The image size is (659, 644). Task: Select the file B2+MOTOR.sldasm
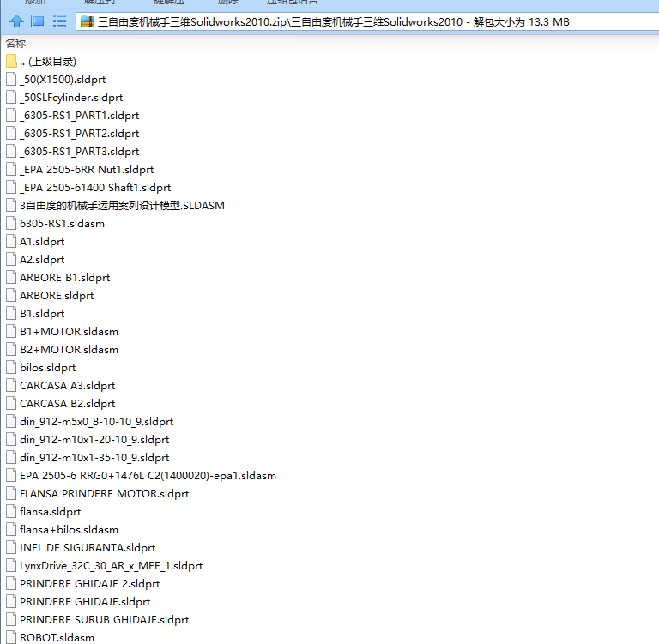(69, 349)
